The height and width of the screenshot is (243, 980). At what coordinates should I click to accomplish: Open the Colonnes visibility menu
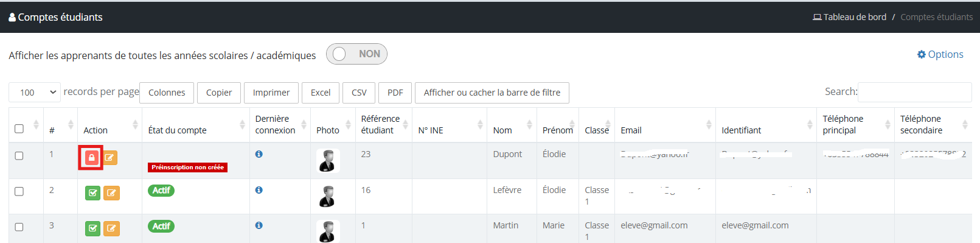(x=167, y=93)
